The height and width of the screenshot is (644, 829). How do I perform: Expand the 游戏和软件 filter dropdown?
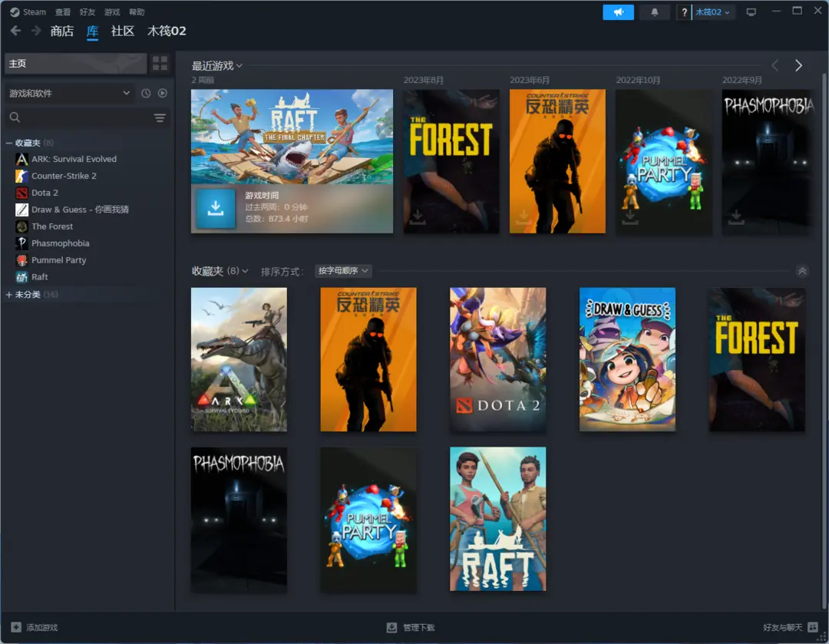tap(70, 94)
